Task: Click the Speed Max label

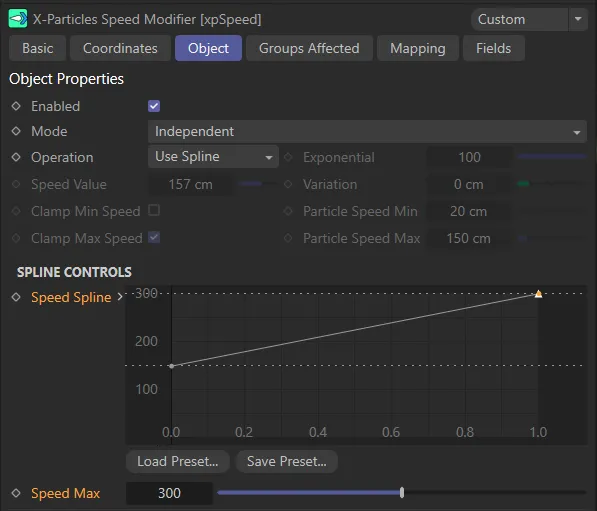Action: tap(65, 493)
